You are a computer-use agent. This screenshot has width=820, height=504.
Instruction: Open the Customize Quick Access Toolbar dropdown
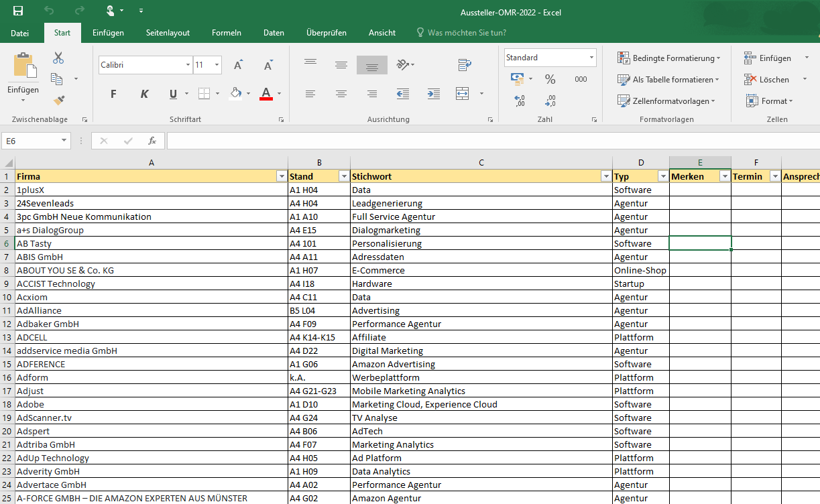141,11
